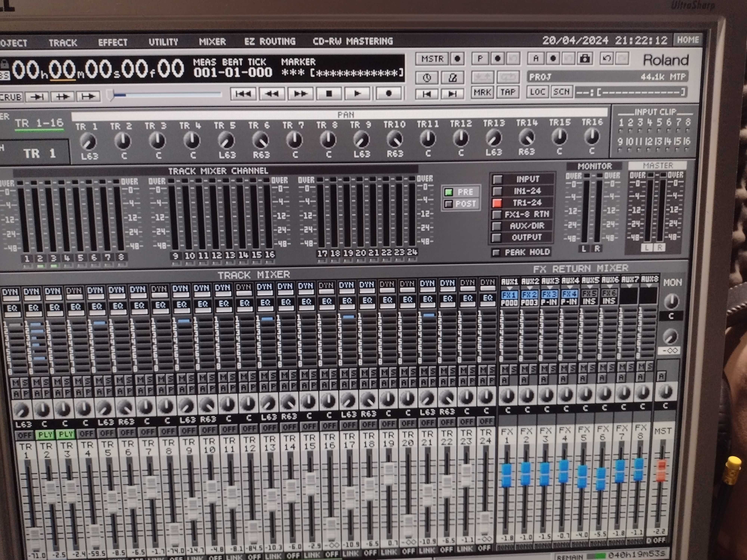This screenshot has height=560, width=747.
Task: Click the loop icon beside the clock
Action: click(452, 78)
